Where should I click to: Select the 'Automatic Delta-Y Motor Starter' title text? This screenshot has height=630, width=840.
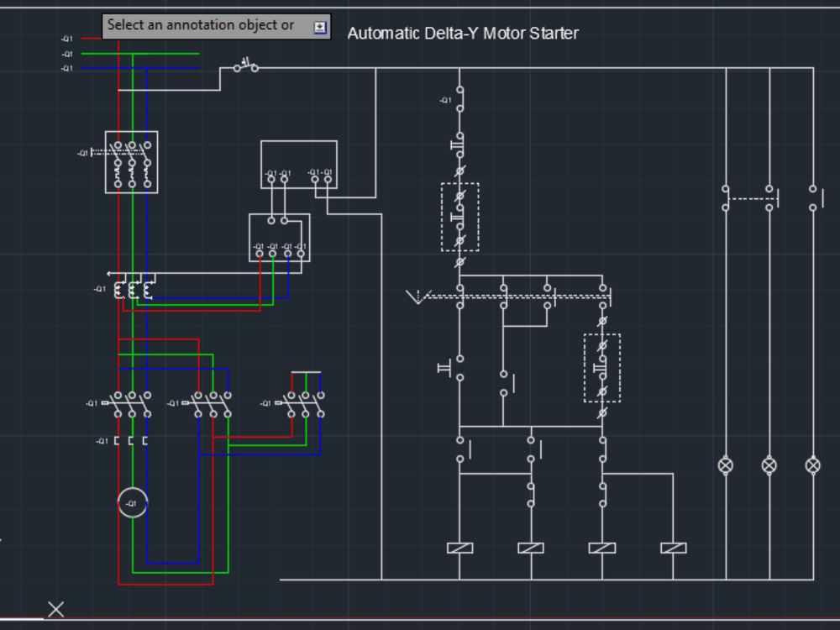click(463, 34)
